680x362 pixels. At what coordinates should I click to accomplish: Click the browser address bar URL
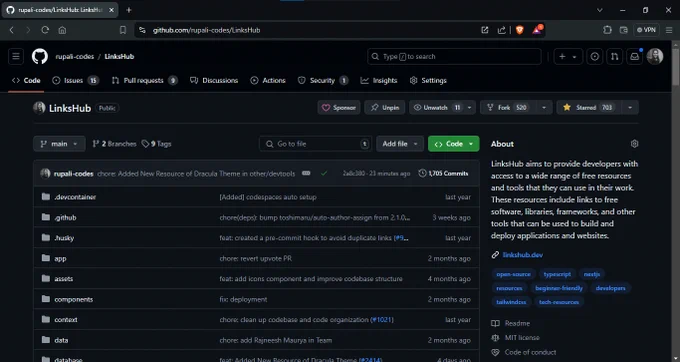(206, 30)
